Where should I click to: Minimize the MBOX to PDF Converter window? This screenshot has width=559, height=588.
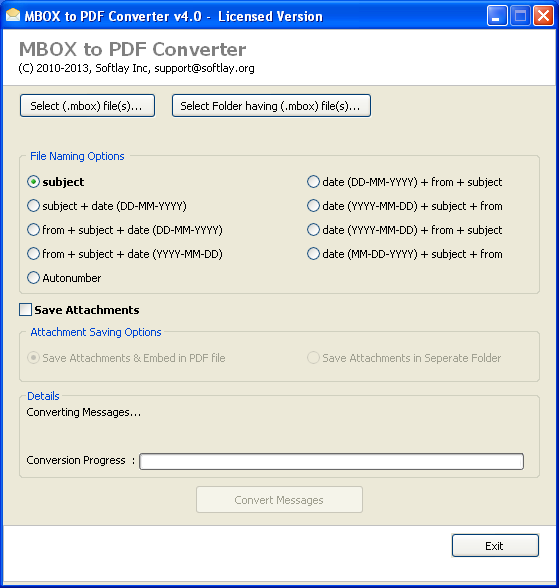(497, 16)
